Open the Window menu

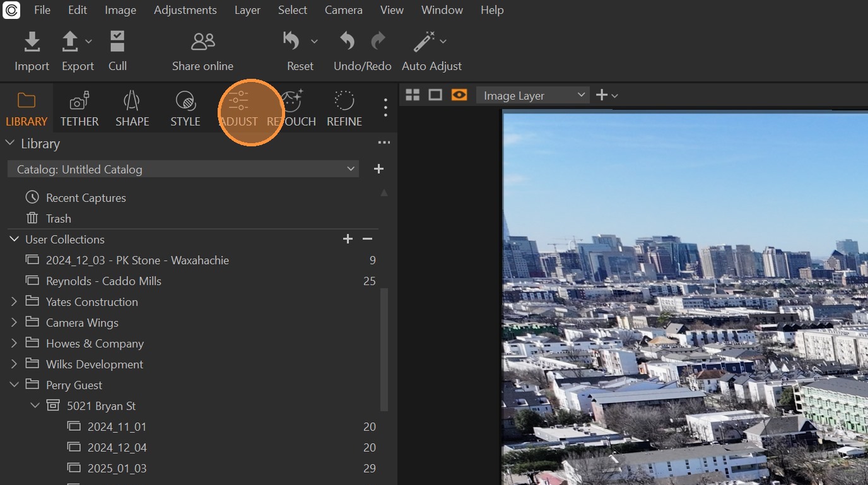pyautogui.click(x=442, y=10)
